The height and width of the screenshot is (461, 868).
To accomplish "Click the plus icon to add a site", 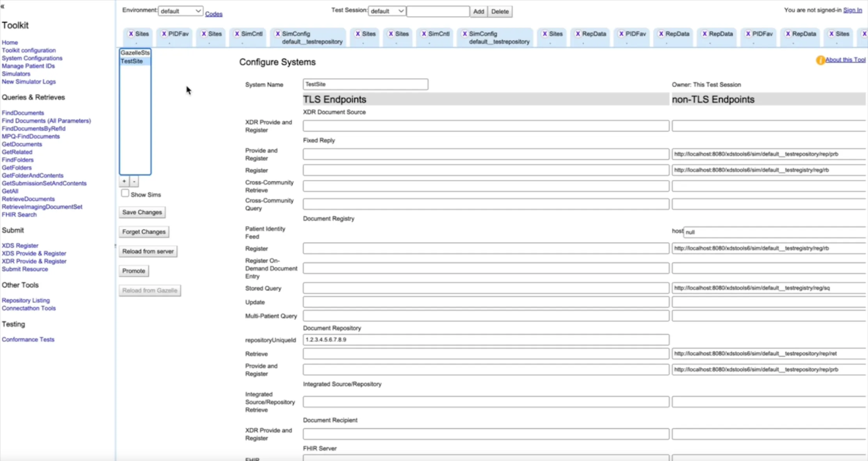I will pos(124,181).
